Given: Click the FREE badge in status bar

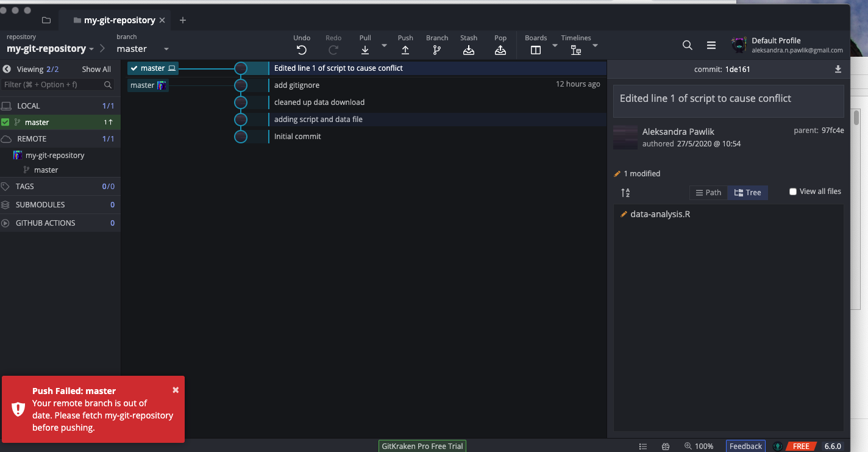Looking at the screenshot, I should (x=800, y=447).
